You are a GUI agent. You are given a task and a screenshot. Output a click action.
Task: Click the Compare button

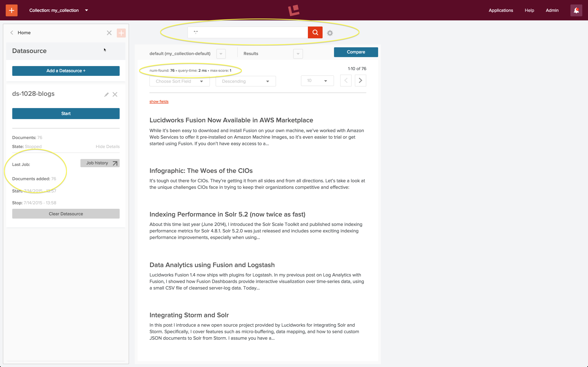tap(355, 52)
